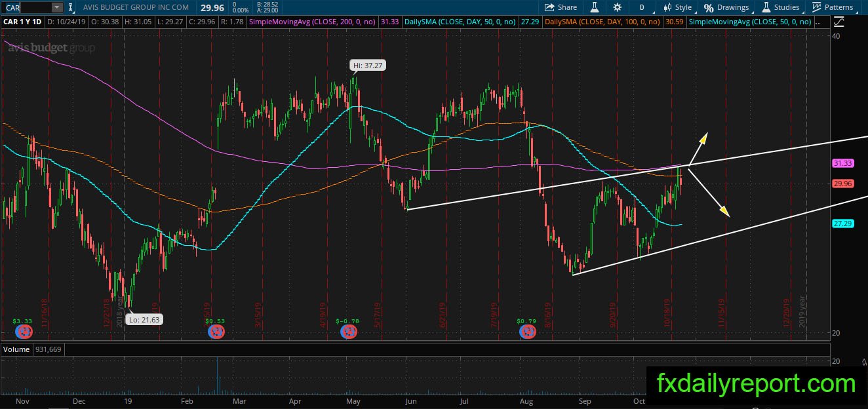Click the Feb label on time axis
This screenshot has height=409, width=868.
click(187, 400)
